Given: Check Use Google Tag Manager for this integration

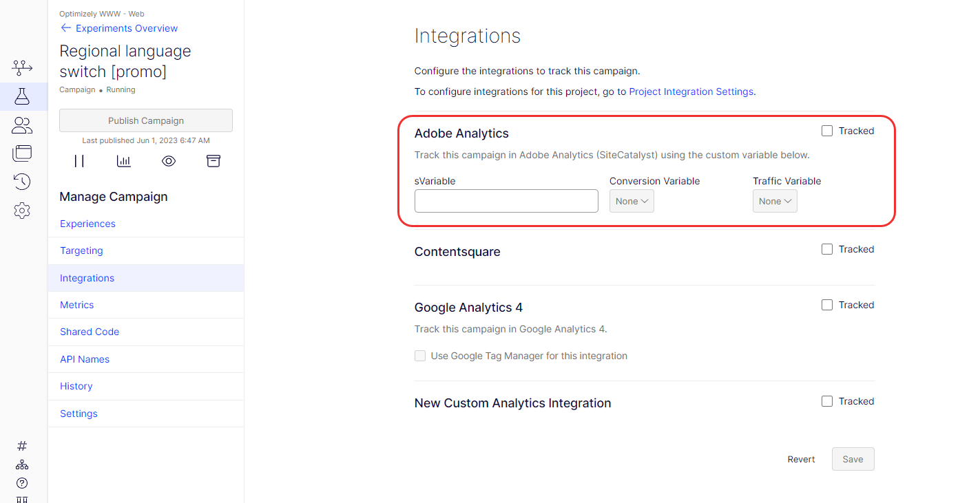Looking at the screenshot, I should pyautogui.click(x=420, y=356).
